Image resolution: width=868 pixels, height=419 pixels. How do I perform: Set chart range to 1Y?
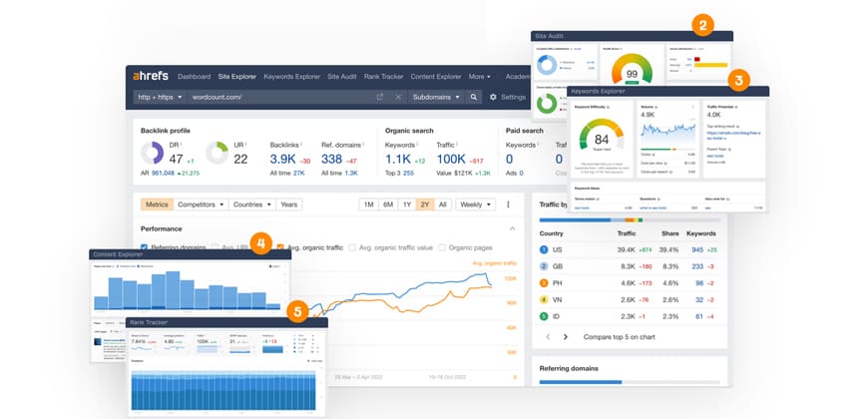[x=407, y=205]
